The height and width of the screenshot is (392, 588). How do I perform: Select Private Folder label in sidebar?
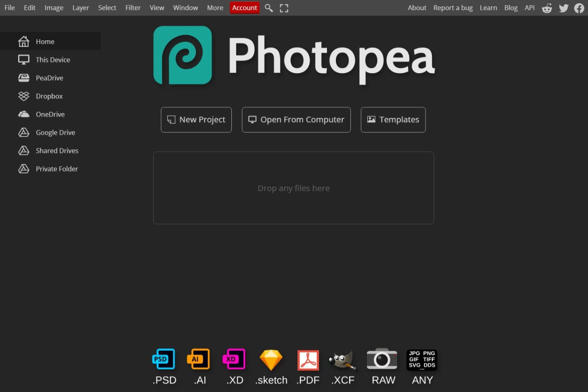point(57,169)
